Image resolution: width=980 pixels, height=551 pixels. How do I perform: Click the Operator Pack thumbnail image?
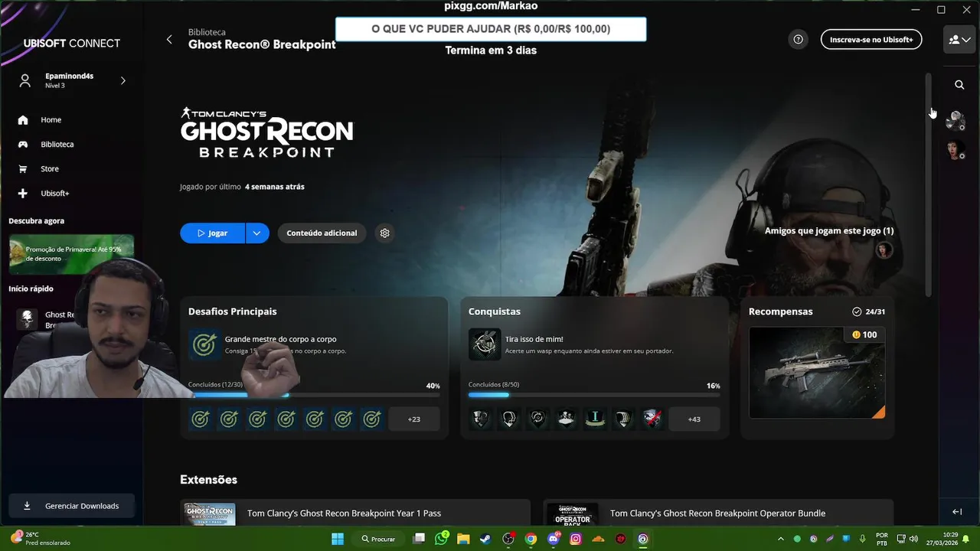(x=573, y=514)
